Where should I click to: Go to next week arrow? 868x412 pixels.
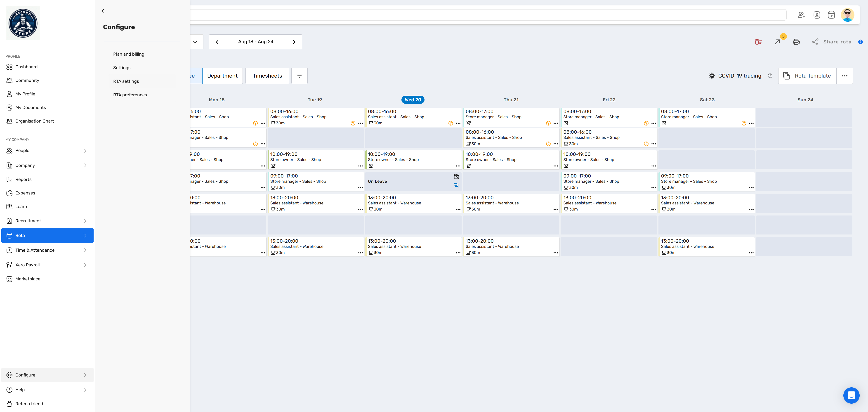pyautogui.click(x=294, y=42)
